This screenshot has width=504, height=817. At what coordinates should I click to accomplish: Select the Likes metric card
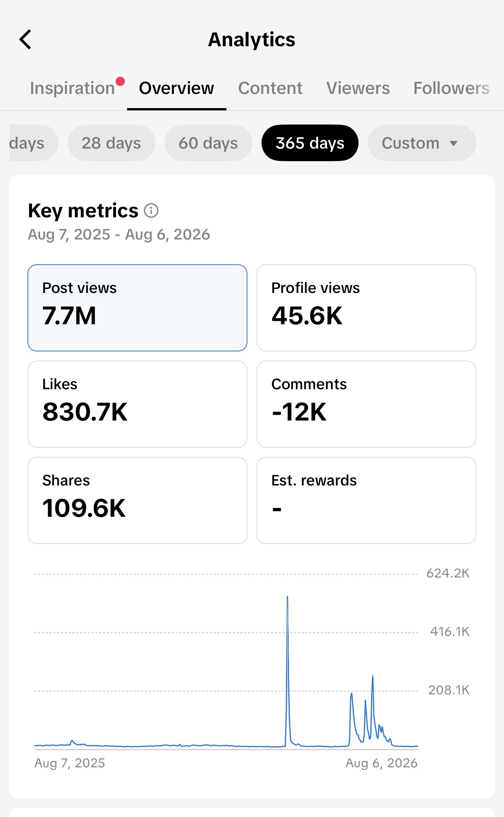[x=137, y=404]
